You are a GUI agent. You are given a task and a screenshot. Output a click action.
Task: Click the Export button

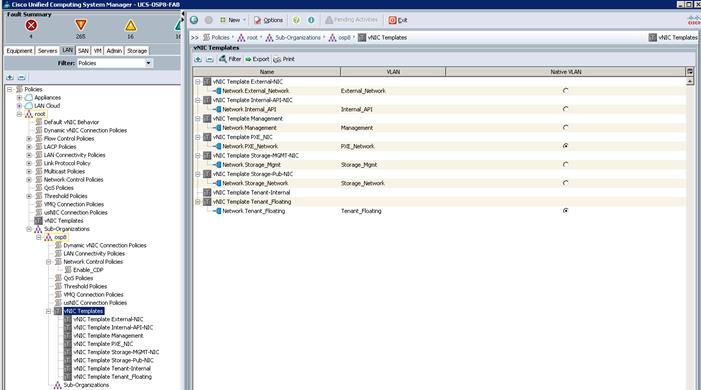(257, 59)
